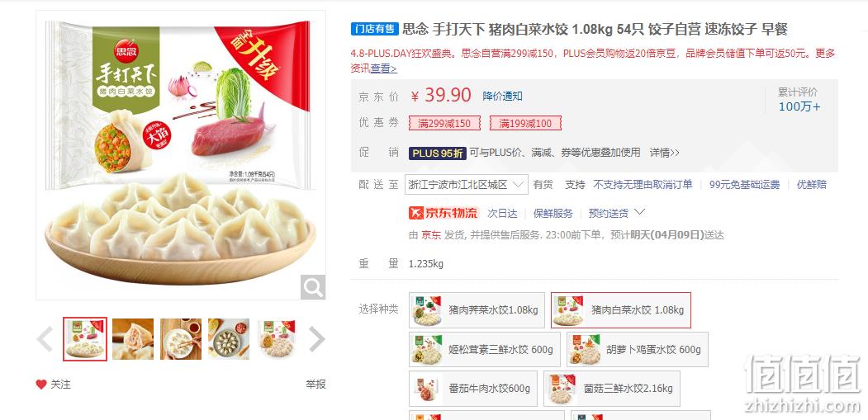The width and height of the screenshot is (868, 420).
Task: Choose the 胡萝卜鸡蛋水饺 600g variety
Action: click(637, 349)
